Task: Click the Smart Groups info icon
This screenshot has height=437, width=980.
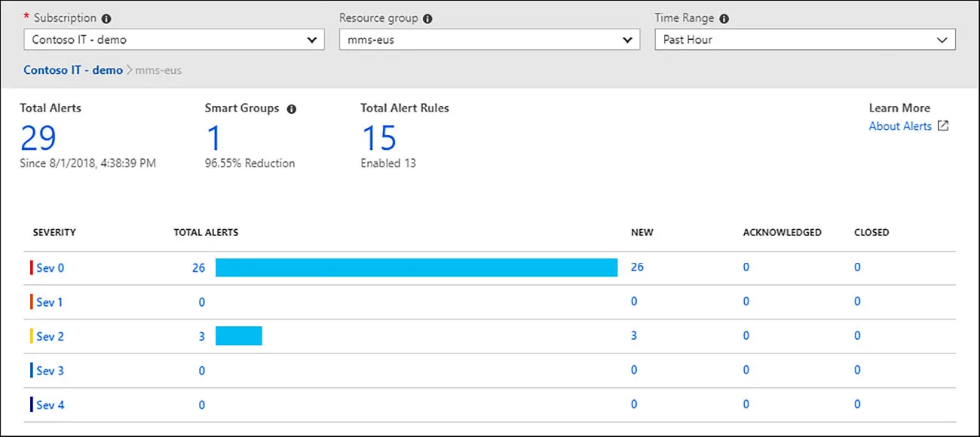Action: point(292,108)
